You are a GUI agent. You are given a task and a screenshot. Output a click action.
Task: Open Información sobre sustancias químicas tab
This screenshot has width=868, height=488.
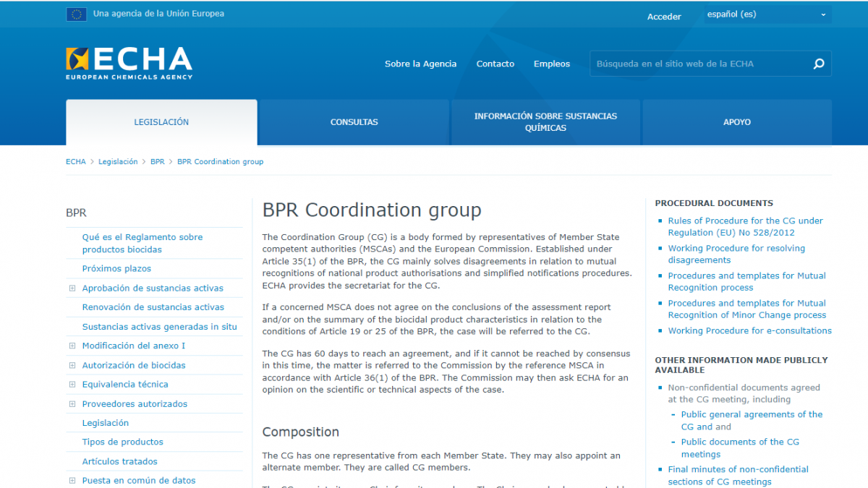coord(545,122)
